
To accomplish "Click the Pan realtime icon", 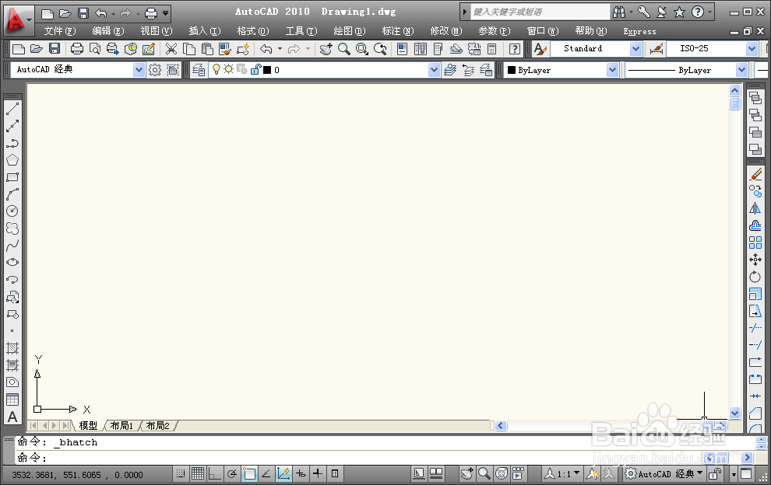I will point(326,49).
